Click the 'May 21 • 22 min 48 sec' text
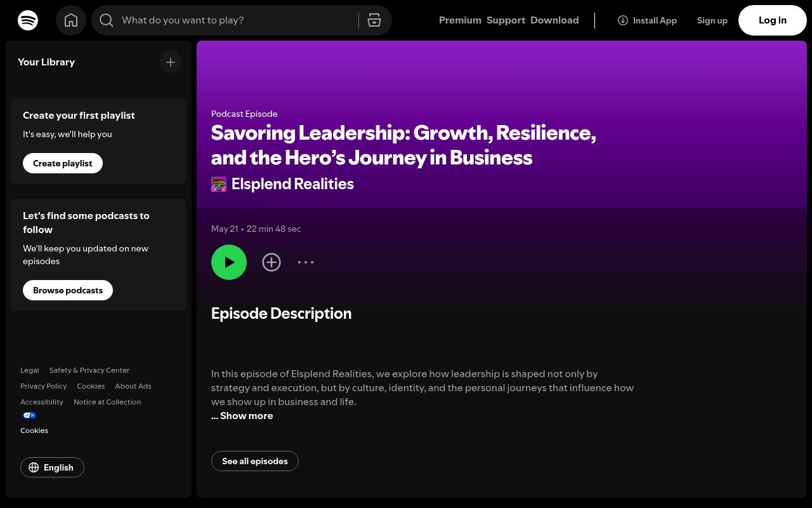812x508 pixels. [256, 229]
